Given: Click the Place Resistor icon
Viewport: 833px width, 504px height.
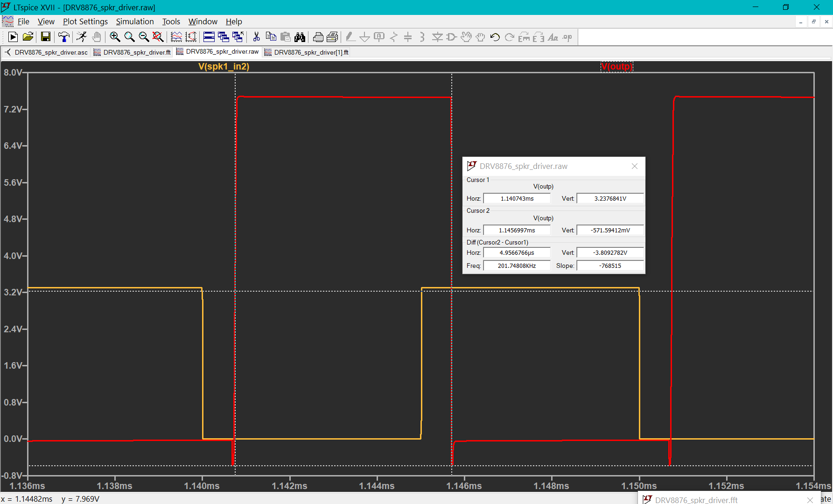Looking at the screenshot, I should (x=393, y=37).
